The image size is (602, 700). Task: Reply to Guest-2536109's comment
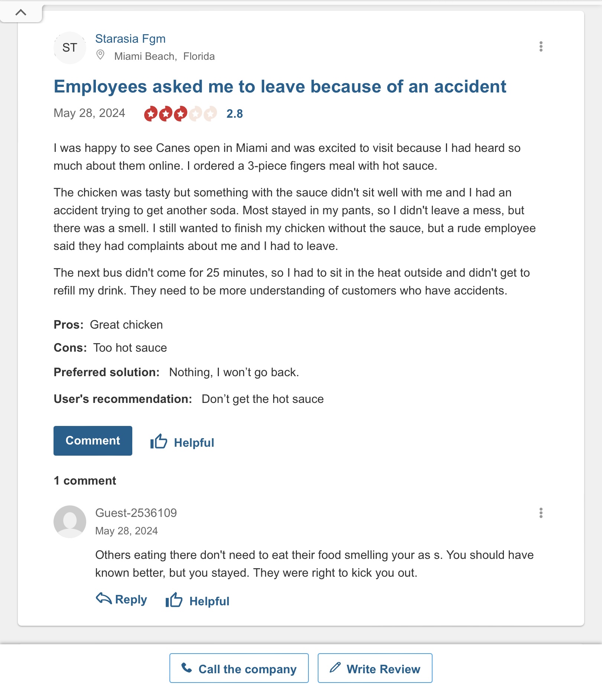pyautogui.click(x=131, y=599)
